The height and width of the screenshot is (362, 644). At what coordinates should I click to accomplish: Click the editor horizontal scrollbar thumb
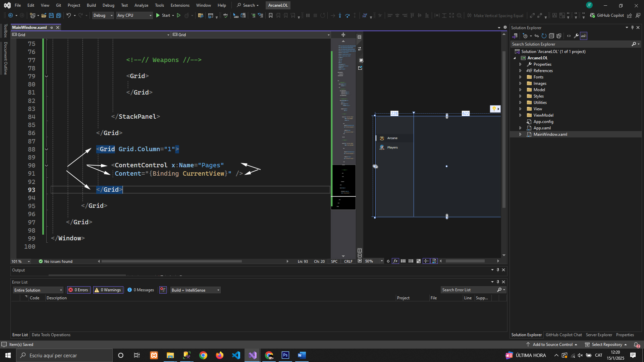tap(171, 261)
